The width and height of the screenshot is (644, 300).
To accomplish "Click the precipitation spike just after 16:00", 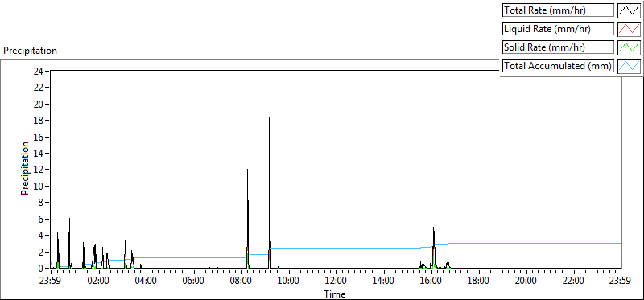I will tap(434, 248).
